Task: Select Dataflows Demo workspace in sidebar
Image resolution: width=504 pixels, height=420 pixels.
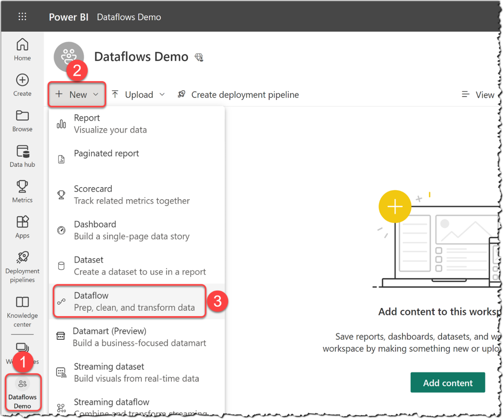Action: pos(22,393)
